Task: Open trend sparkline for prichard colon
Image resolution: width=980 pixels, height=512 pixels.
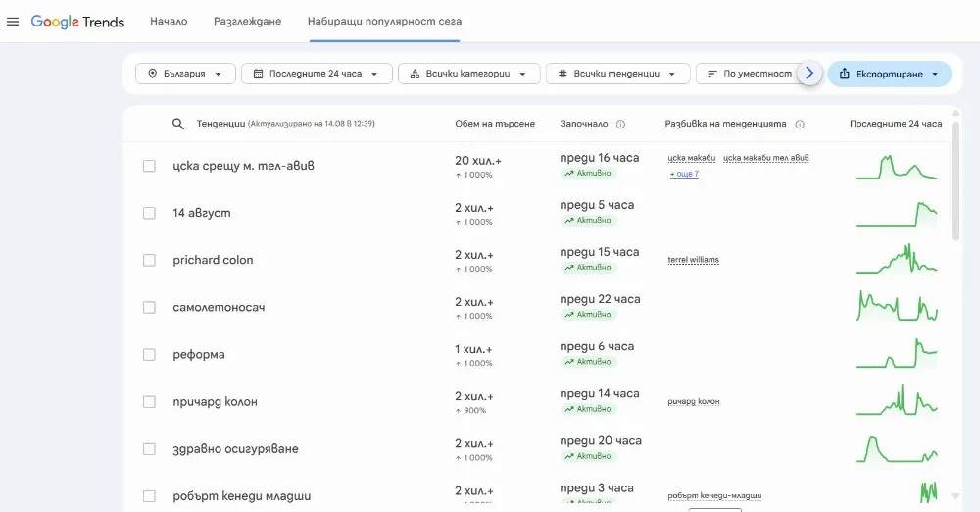Action: 896,259
